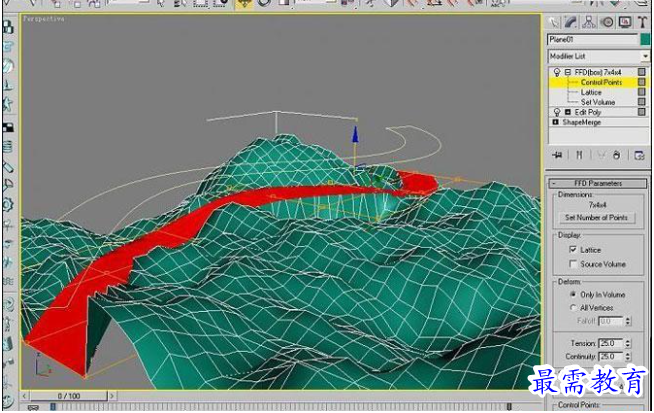Open the Display command panel tab
The height and width of the screenshot is (413, 654).
[x=625, y=22]
